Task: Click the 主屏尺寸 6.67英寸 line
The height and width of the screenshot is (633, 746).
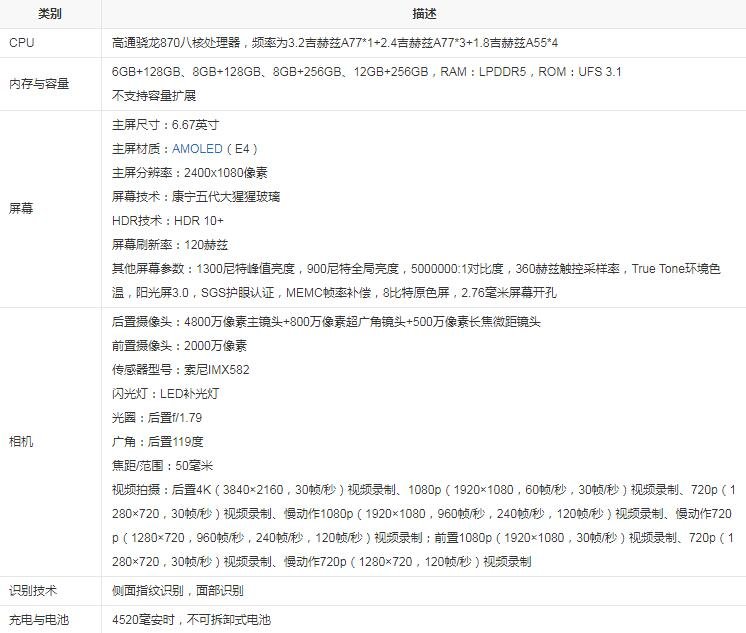Action: coord(165,125)
